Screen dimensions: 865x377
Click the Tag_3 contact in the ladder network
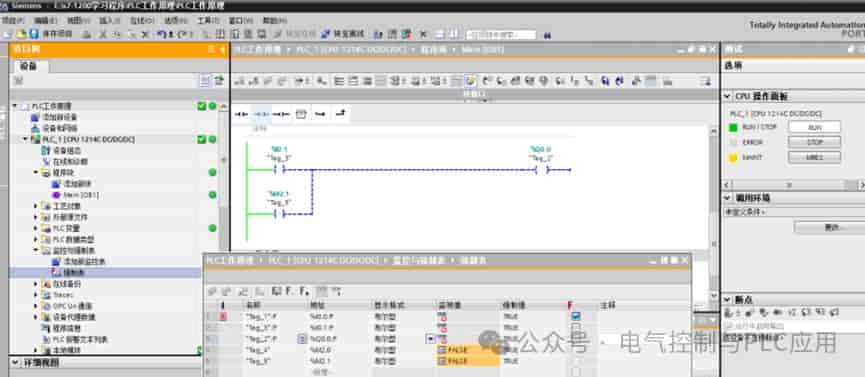[280, 170]
